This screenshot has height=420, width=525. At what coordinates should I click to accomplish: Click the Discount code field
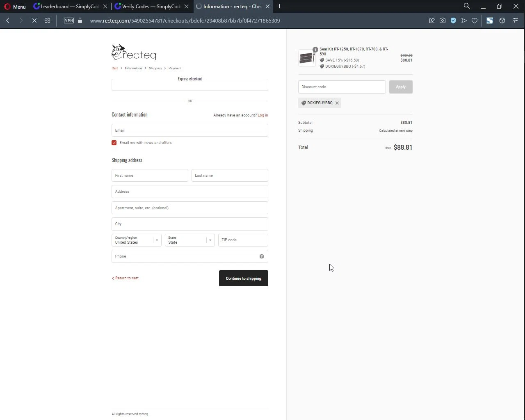[x=342, y=87]
